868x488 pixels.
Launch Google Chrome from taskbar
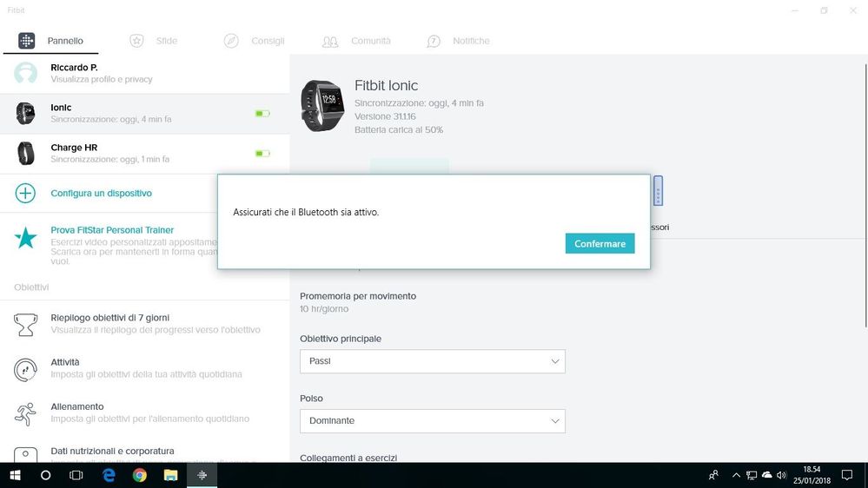point(140,475)
